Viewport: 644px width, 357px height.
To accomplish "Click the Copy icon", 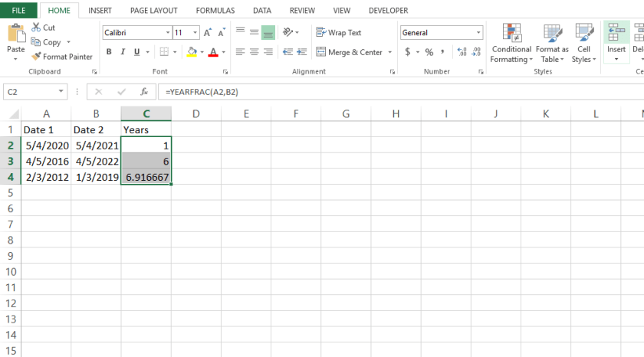I will pos(36,42).
